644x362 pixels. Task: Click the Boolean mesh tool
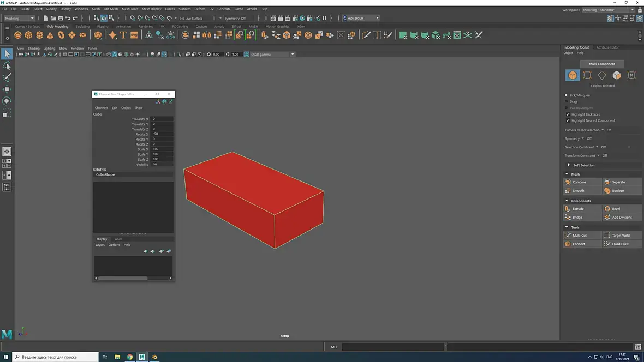[x=617, y=191]
